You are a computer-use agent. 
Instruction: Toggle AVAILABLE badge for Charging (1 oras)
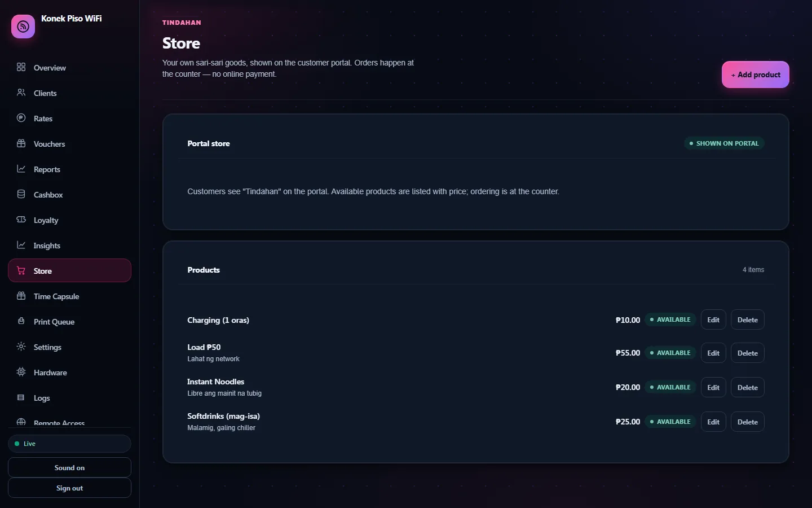click(670, 319)
